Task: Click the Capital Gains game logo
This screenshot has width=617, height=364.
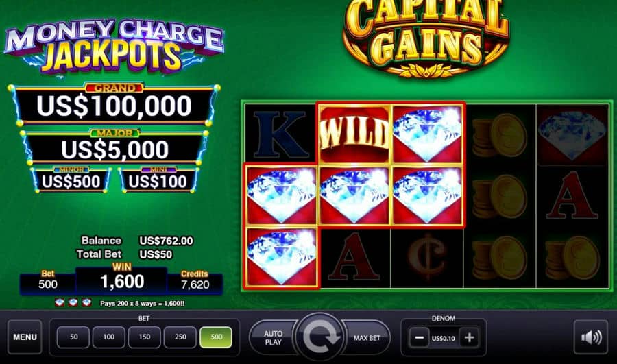Action: pyautogui.click(x=426, y=38)
